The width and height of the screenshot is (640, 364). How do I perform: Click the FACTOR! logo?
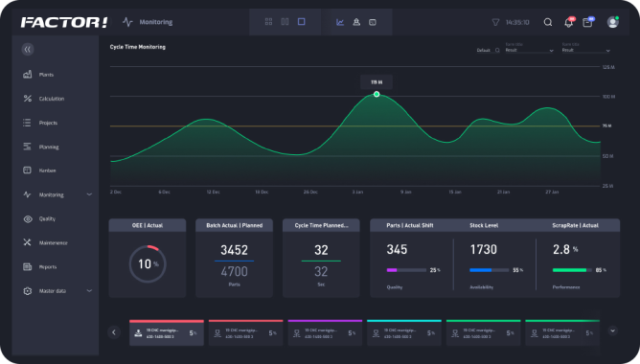[64, 22]
